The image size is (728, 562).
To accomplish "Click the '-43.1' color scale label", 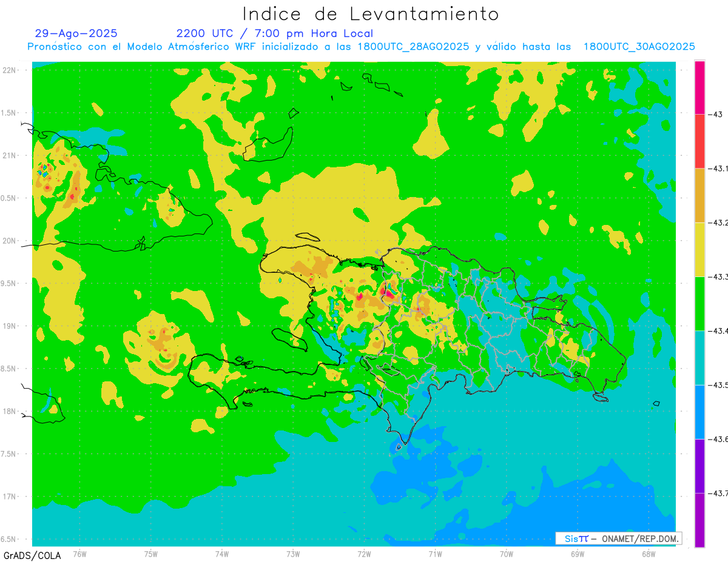I will coord(718,169).
